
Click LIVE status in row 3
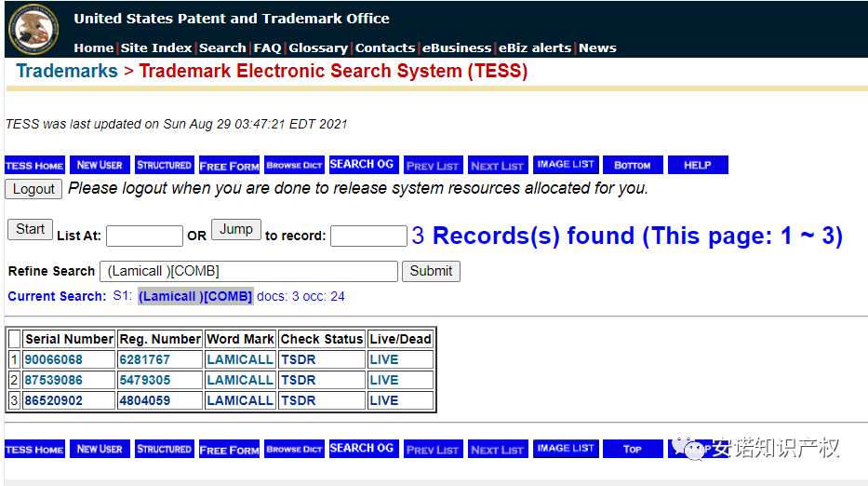(x=383, y=400)
